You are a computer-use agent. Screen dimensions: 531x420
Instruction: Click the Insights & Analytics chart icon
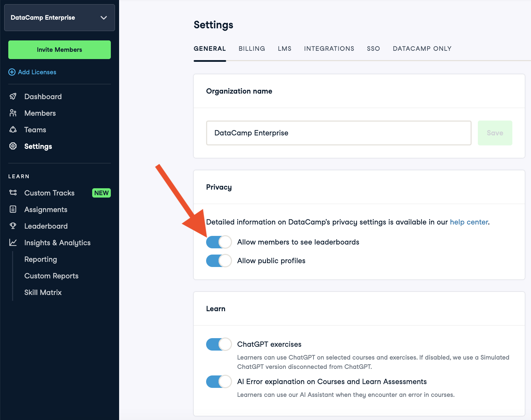[13, 242]
